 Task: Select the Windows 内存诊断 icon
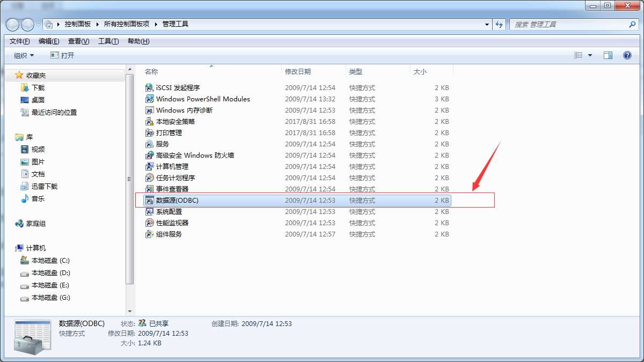[x=150, y=110]
